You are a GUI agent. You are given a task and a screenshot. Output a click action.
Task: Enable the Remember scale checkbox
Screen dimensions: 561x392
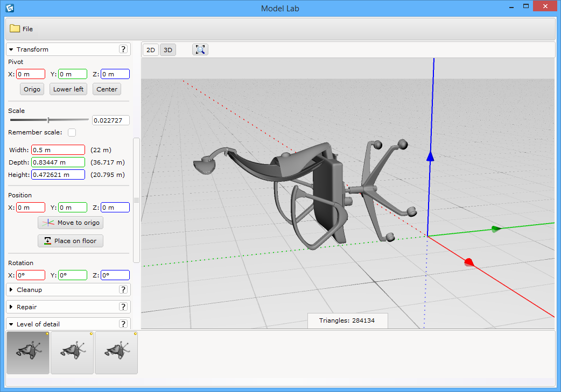tap(72, 132)
